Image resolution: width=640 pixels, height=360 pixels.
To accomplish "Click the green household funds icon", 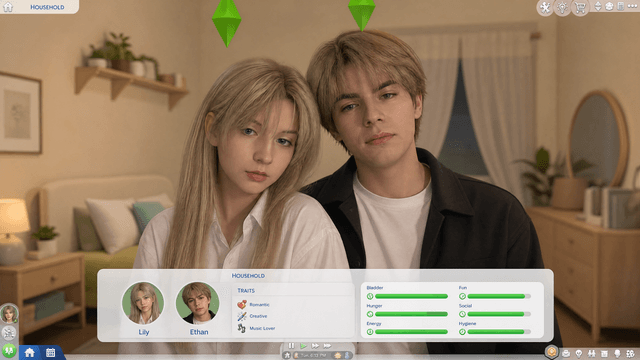I will pyautogui.click(x=9, y=350).
